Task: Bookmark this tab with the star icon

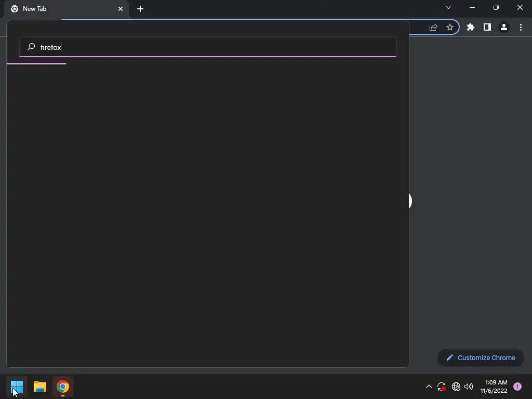Action: tap(450, 27)
